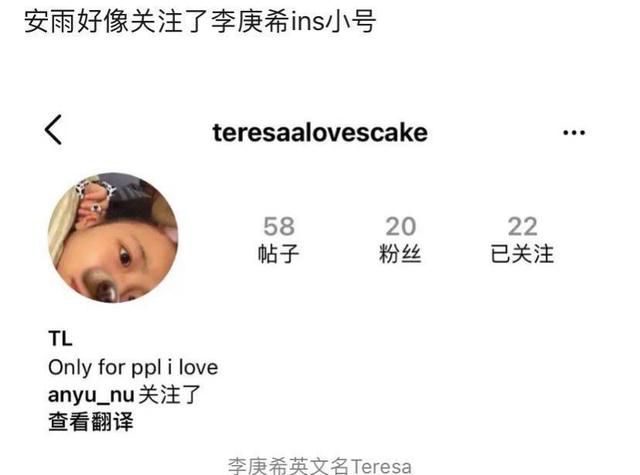The width and height of the screenshot is (640, 475).
Task: Tap the back arrow icon
Action: [x=53, y=130]
